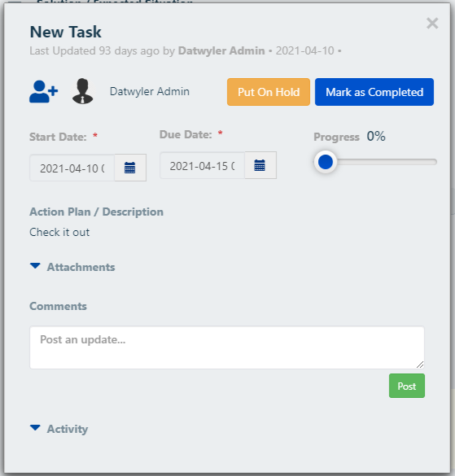This screenshot has height=476, width=455.
Task: Close the New Task dialog with X
Action: [x=432, y=24]
